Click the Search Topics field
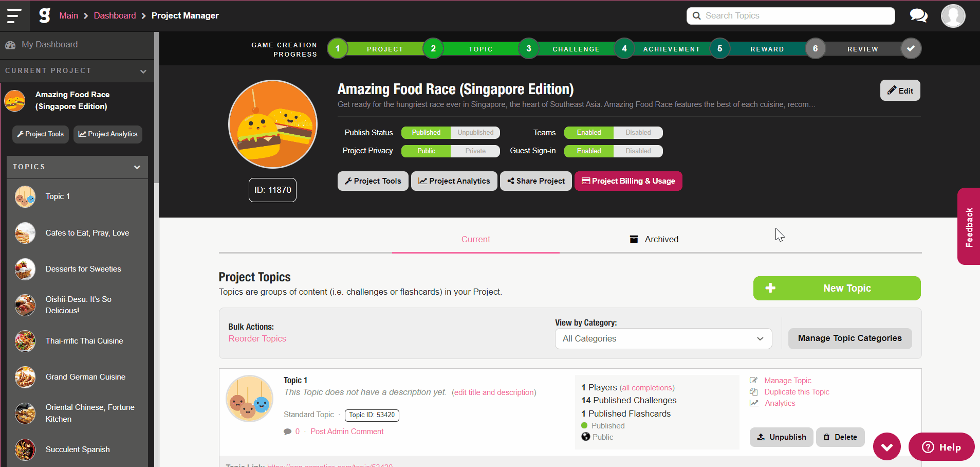 790,16
